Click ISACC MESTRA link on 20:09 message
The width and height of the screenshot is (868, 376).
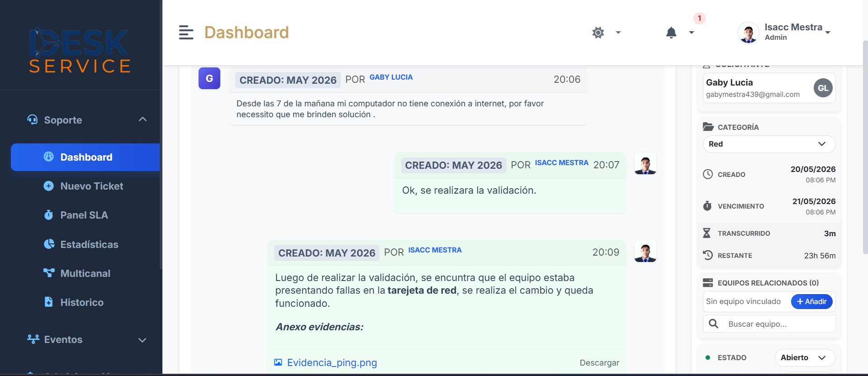point(435,250)
